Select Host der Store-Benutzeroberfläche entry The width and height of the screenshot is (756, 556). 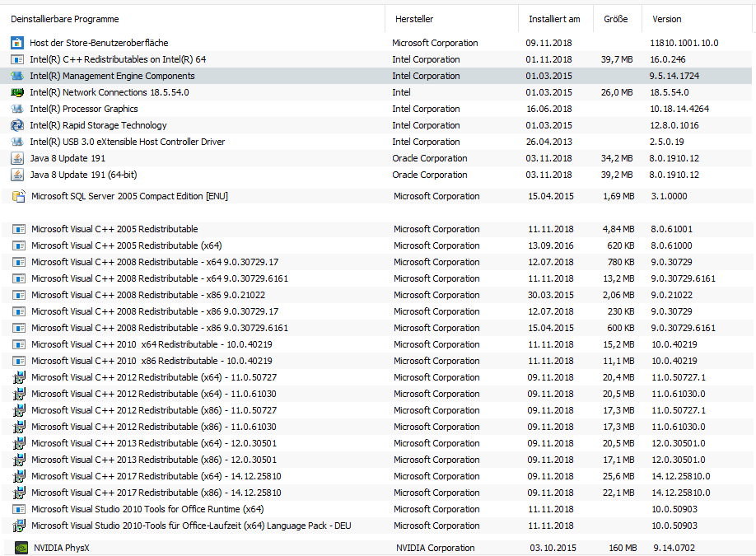click(99, 43)
